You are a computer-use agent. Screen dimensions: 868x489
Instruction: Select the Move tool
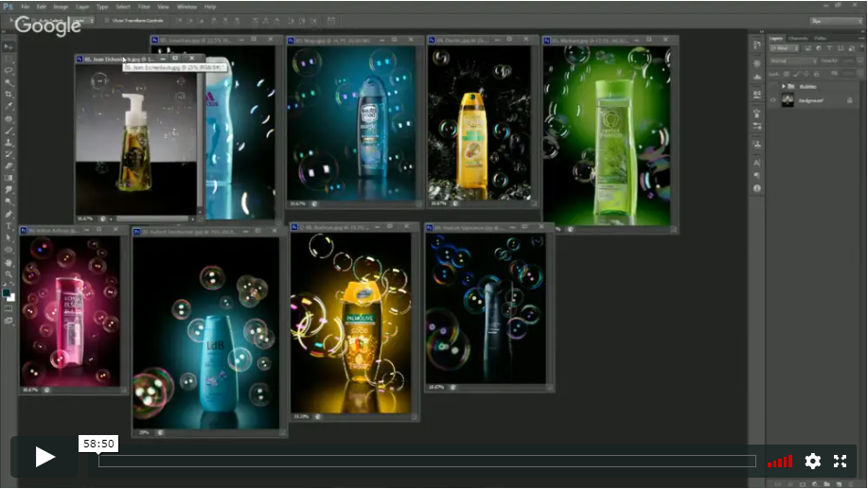click(9, 46)
